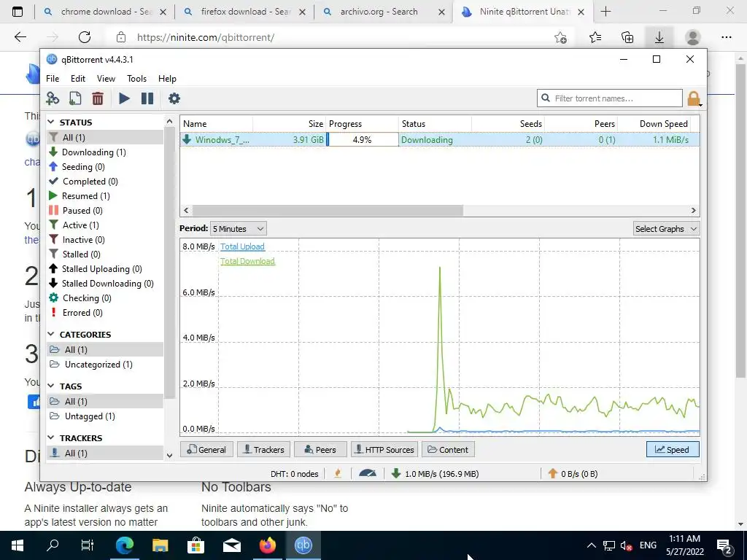The height and width of the screenshot is (560, 747).
Task: Switch to the General tab
Action: point(206,449)
